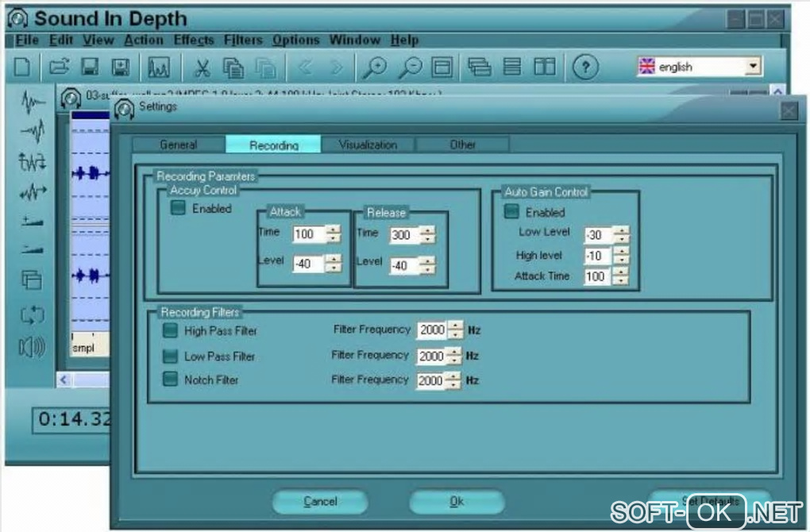Enable the High Pass Filter checkbox

click(x=170, y=330)
